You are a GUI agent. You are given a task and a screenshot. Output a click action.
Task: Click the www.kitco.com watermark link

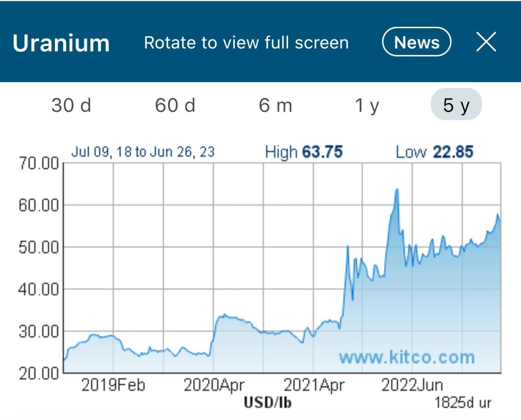click(x=406, y=357)
